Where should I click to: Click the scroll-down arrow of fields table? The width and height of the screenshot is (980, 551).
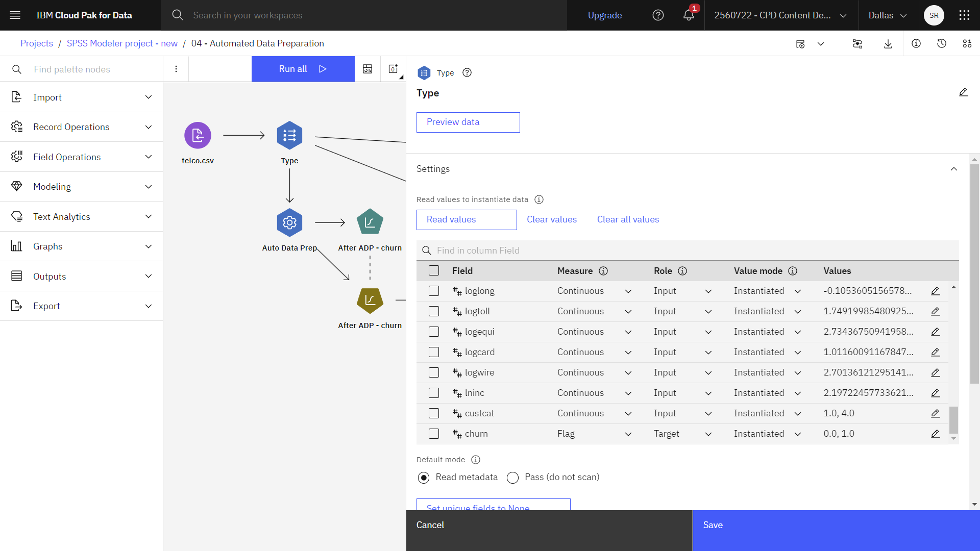click(x=953, y=439)
